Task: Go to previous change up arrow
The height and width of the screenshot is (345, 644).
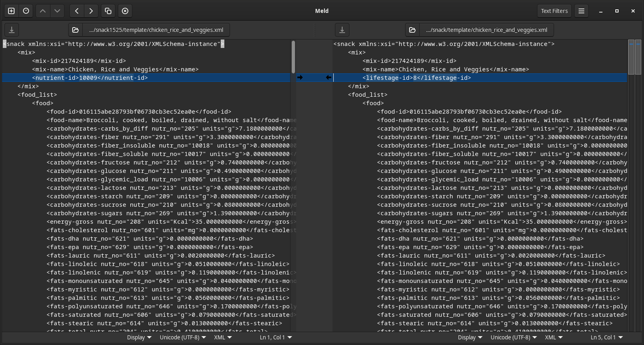Action: tap(43, 11)
